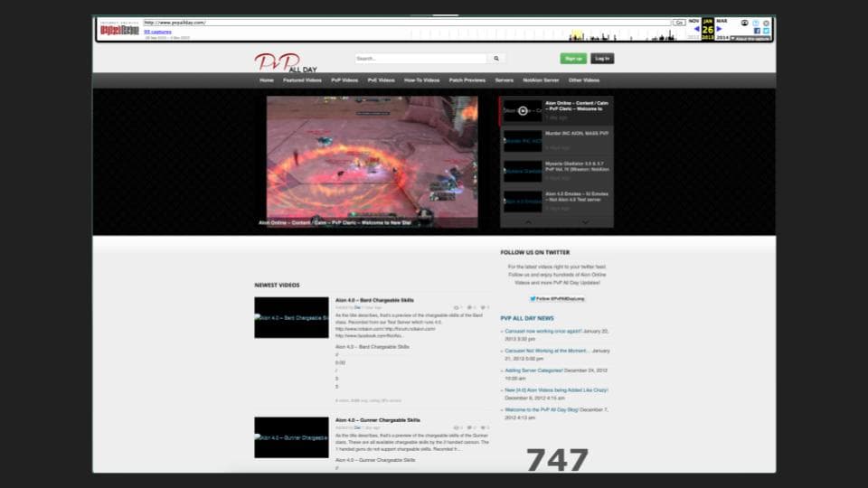
Task: Open Welcome to the PvP All Day Blog
Action: tap(542, 410)
